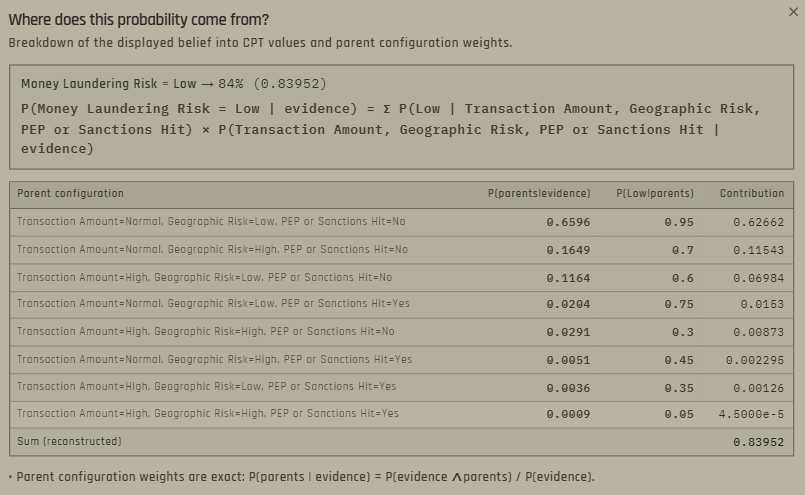The width and height of the screenshot is (805, 495).
Task: Click the dialog title heading text
Action: click(139, 20)
